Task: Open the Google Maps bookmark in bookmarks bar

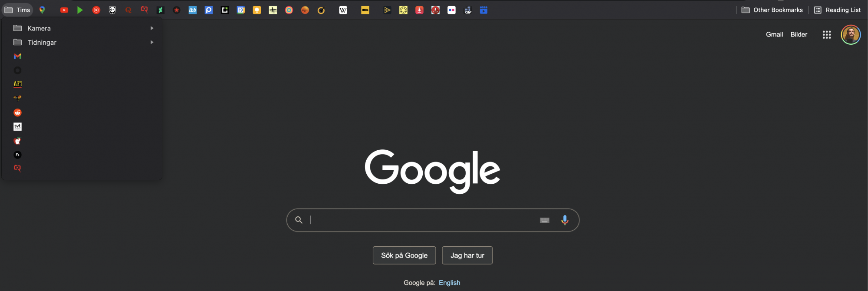Action: [x=42, y=10]
